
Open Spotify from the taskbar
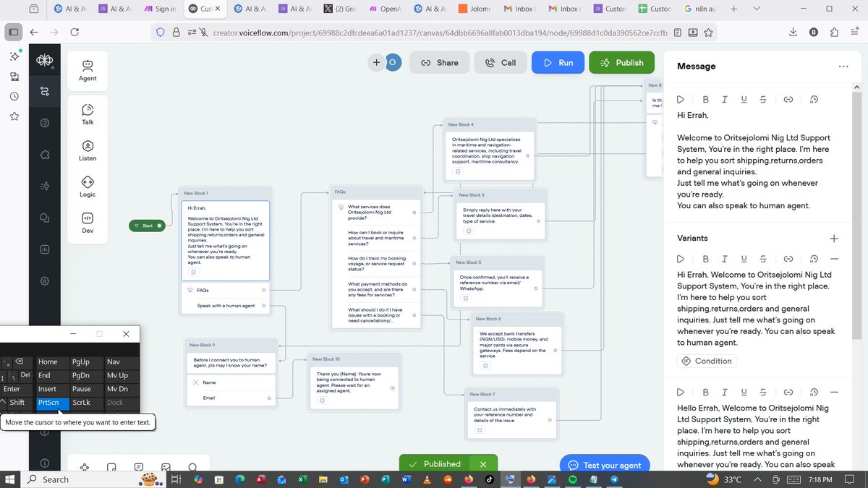(573, 479)
